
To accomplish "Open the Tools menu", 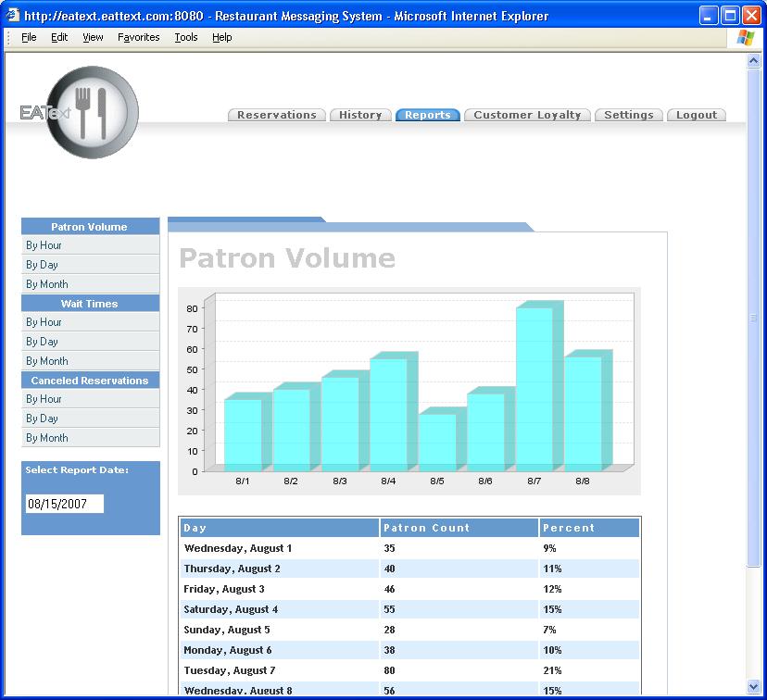I will 186,38.
